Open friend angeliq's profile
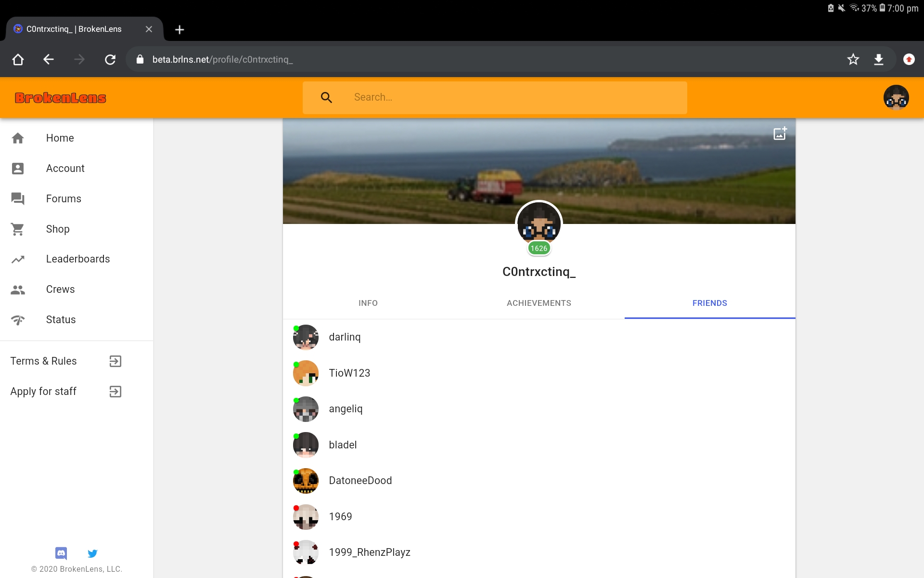This screenshot has height=578, width=924. [539, 409]
